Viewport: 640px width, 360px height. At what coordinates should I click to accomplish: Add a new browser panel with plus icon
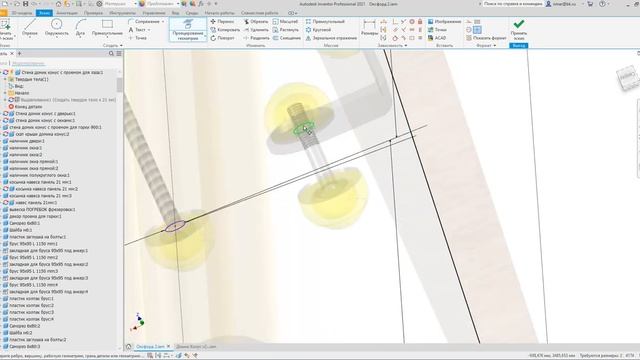click(19, 53)
